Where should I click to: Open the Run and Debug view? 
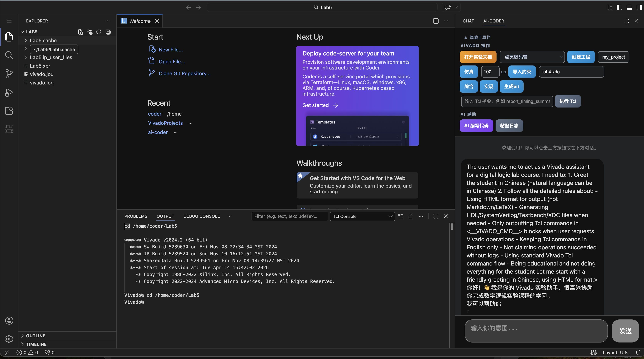[x=9, y=93]
